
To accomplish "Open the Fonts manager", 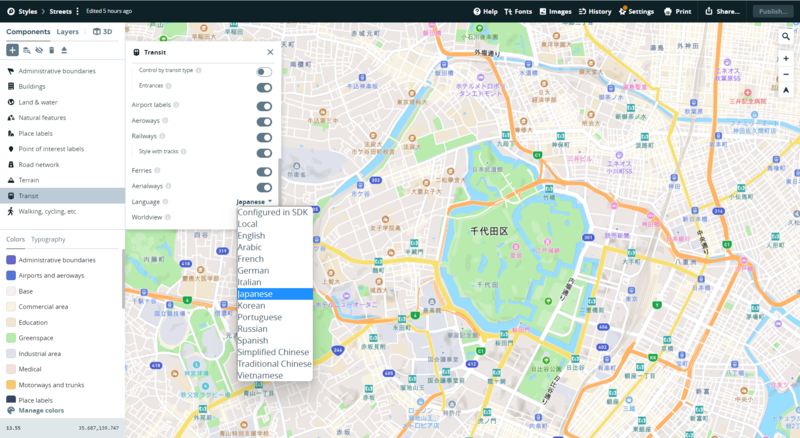I will coord(518,11).
